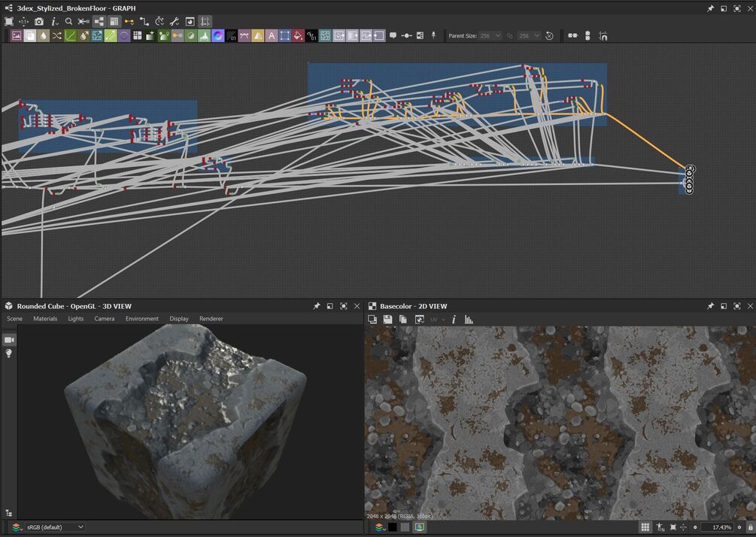Screen dimensions: 756x537
Task: Open Display menu in 3D View
Action: (x=179, y=319)
